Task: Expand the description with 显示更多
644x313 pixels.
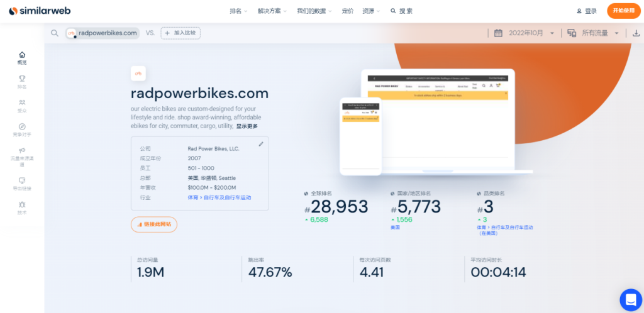Action: (247, 126)
